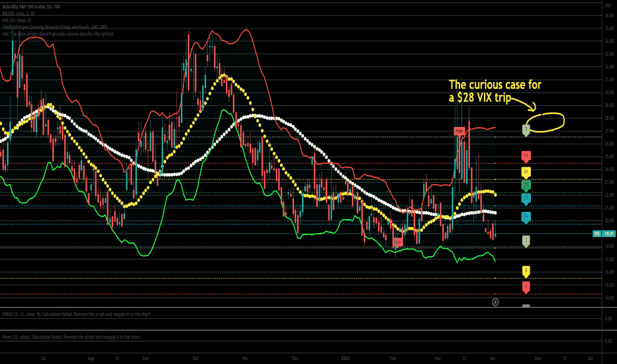Click the 0.00 value in the Mom pane axis

pyautogui.click(x=608, y=341)
